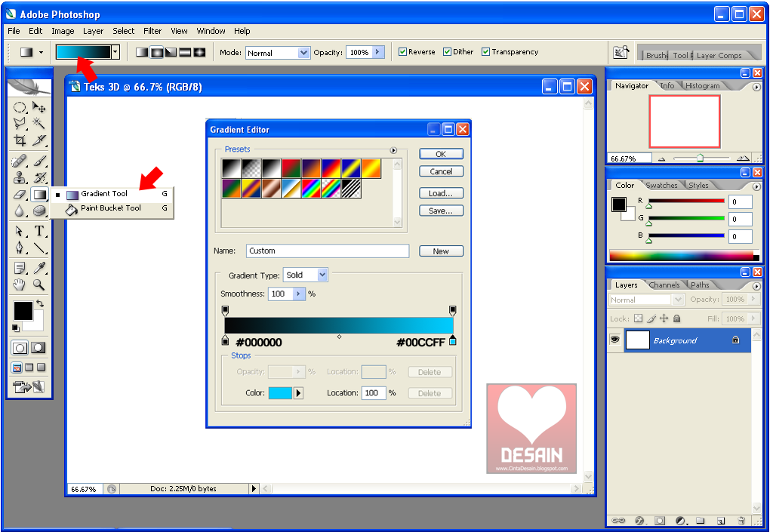Viewport: 773px width, 532px height.
Task: Open the Opacity slider arrow in options bar
Action: [x=378, y=52]
